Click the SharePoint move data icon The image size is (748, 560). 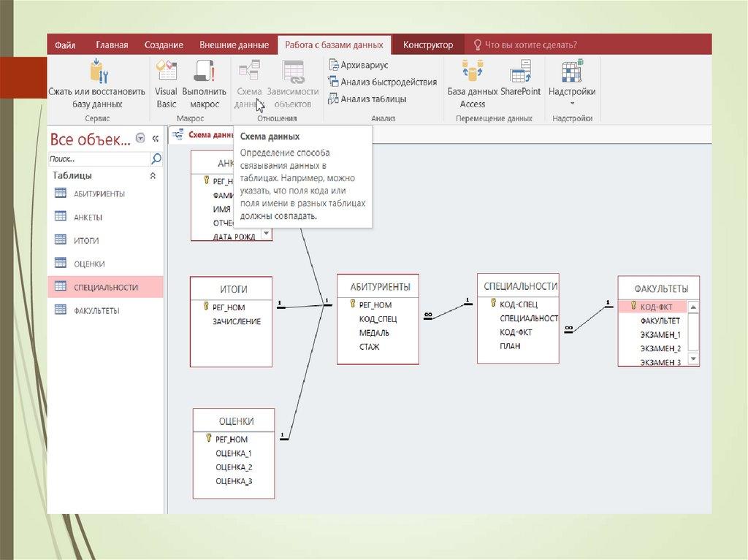pos(521,73)
